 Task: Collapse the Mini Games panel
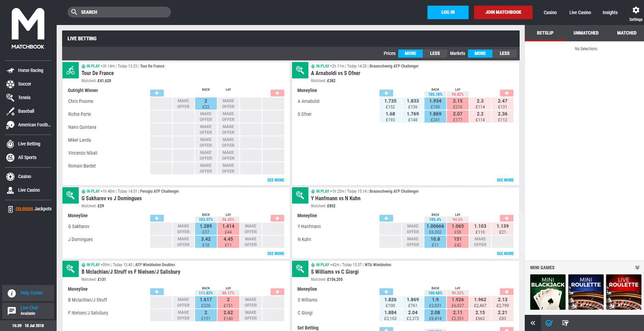pos(637,268)
